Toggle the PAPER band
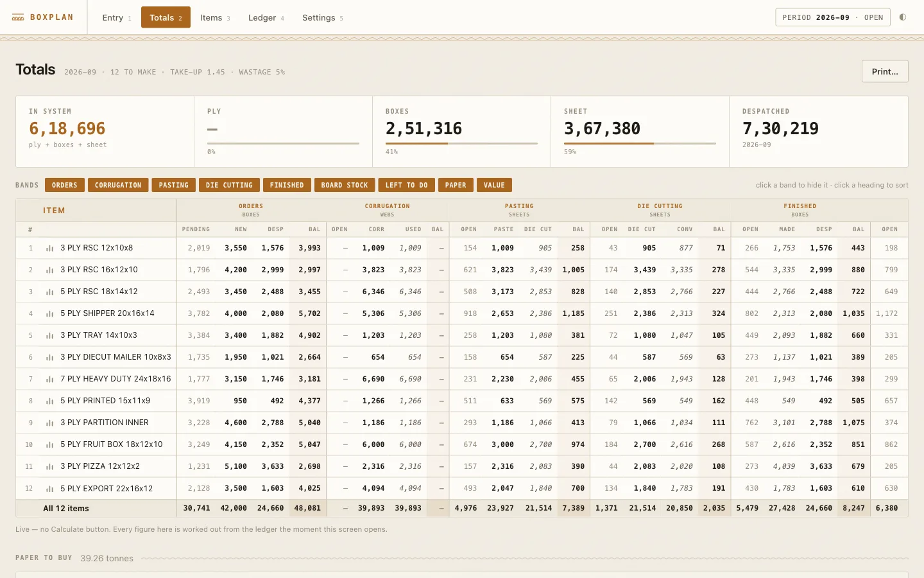 (456, 185)
